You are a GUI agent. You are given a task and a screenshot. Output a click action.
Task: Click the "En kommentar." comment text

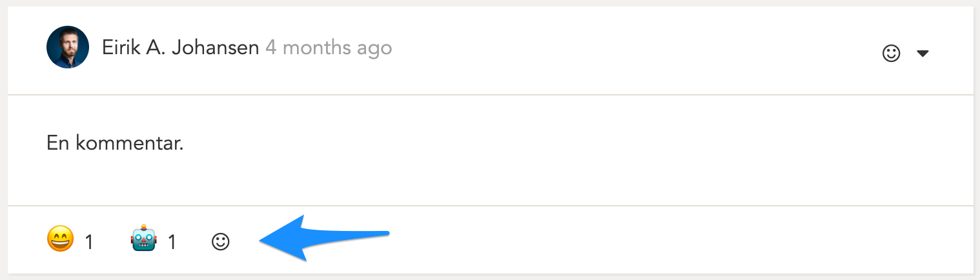(x=115, y=143)
